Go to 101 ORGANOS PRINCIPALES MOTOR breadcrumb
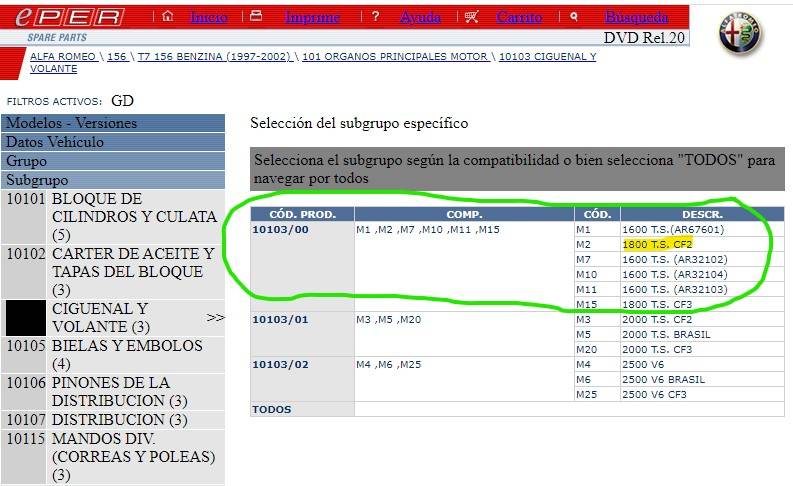This screenshot has height=486, width=793. (395, 57)
